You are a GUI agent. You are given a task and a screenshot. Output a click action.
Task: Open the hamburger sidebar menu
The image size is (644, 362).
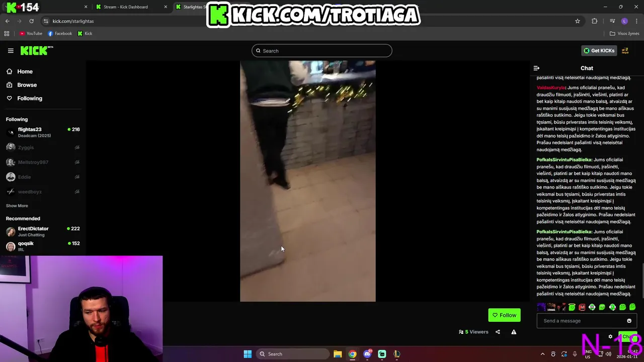point(11,51)
